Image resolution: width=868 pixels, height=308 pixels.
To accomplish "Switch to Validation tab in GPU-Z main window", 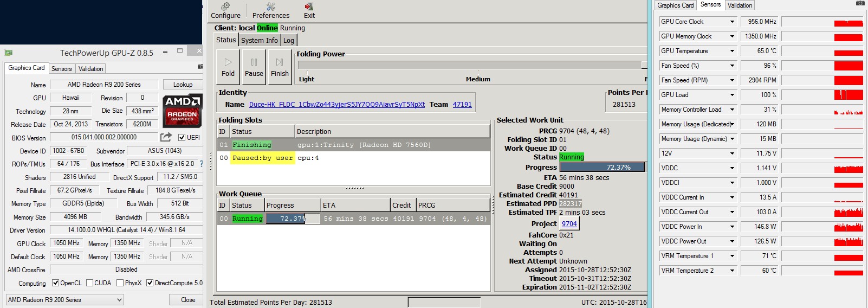I will pos(90,69).
